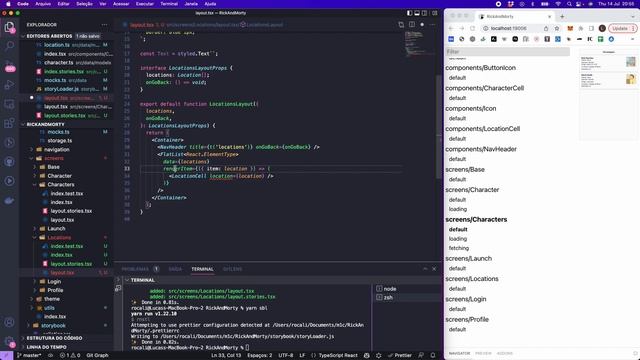Screen dimensions: 640x360
Task: Open the Extensions view icon
Action: [9, 123]
